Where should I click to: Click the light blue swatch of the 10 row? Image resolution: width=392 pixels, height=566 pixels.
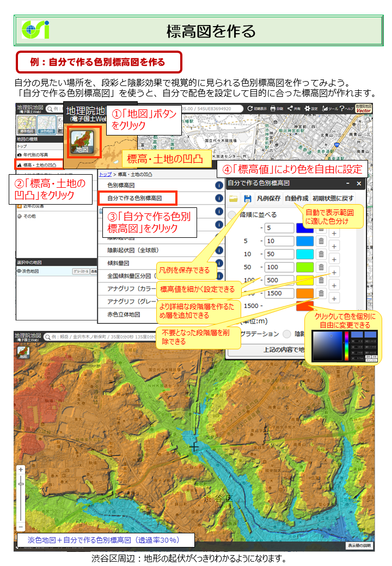(305, 241)
